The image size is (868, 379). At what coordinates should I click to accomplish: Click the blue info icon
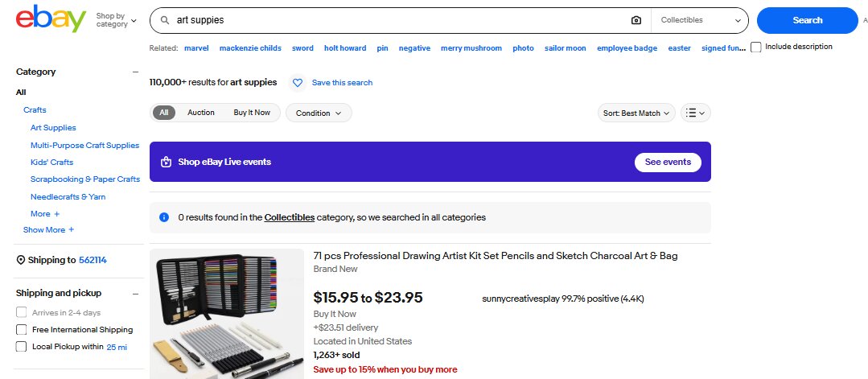tap(164, 217)
